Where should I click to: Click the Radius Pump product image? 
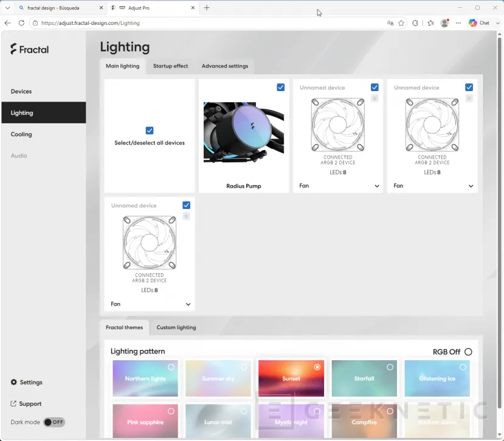click(x=244, y=132)
